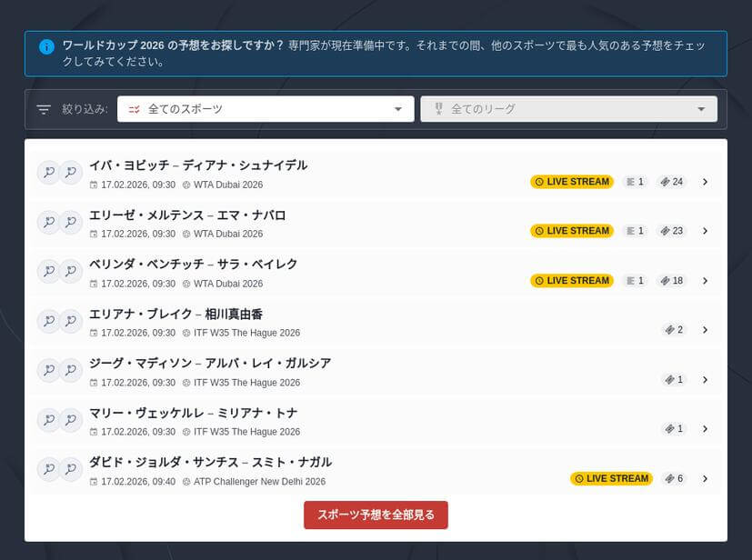Click the スポーツ予想を全部見る button
Screen dimensions: 752x560
click(376, 514)
